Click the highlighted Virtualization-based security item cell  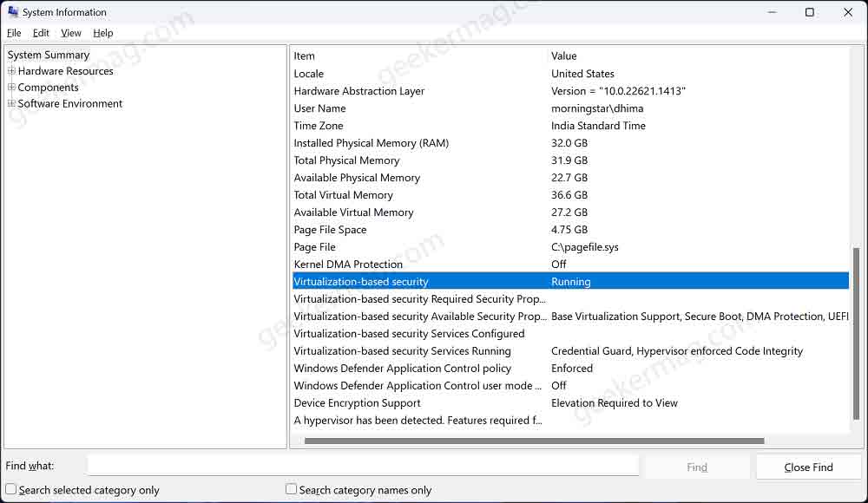coord(361,282)
